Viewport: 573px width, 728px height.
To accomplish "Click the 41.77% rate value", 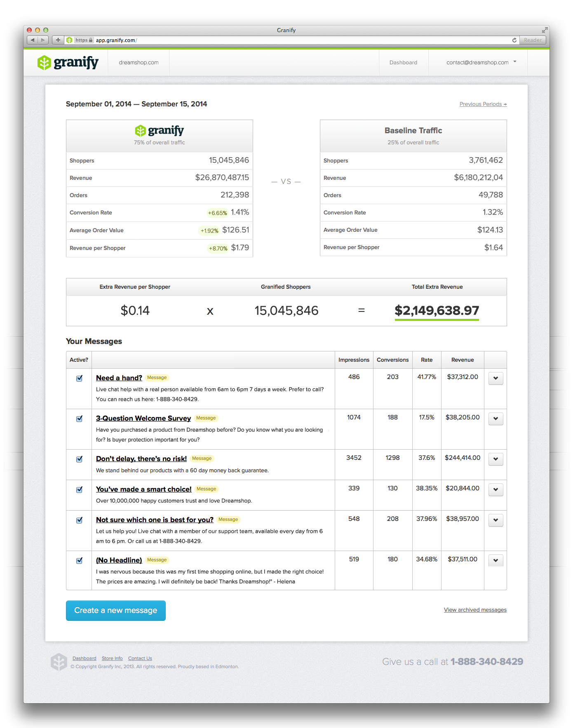I will click(x=427, y=377).
